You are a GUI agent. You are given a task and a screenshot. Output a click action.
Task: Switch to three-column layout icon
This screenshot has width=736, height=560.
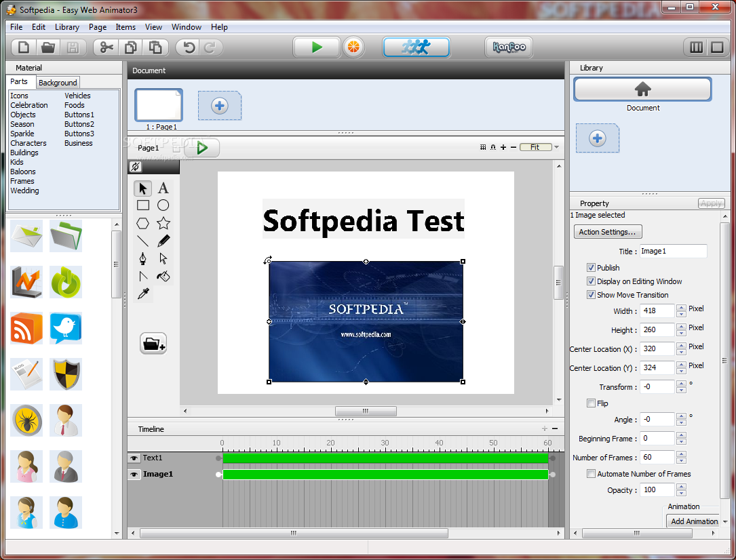click(696, 47)
